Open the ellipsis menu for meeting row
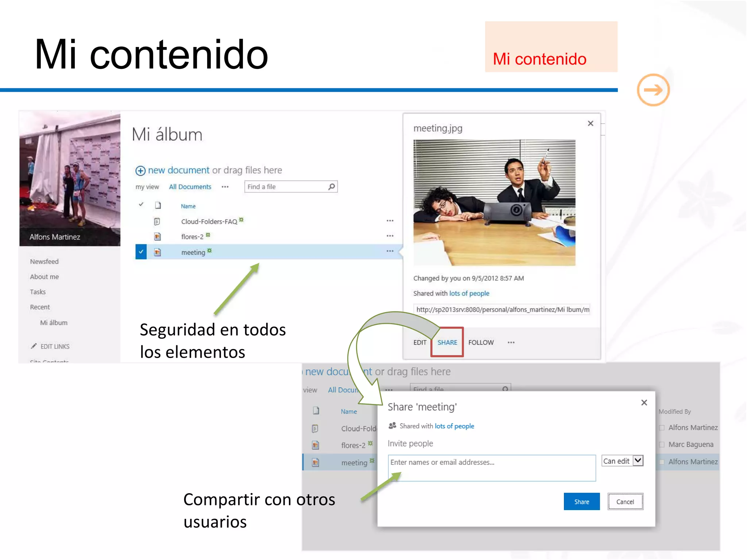 pyautogui.click(x=390, y=251)
